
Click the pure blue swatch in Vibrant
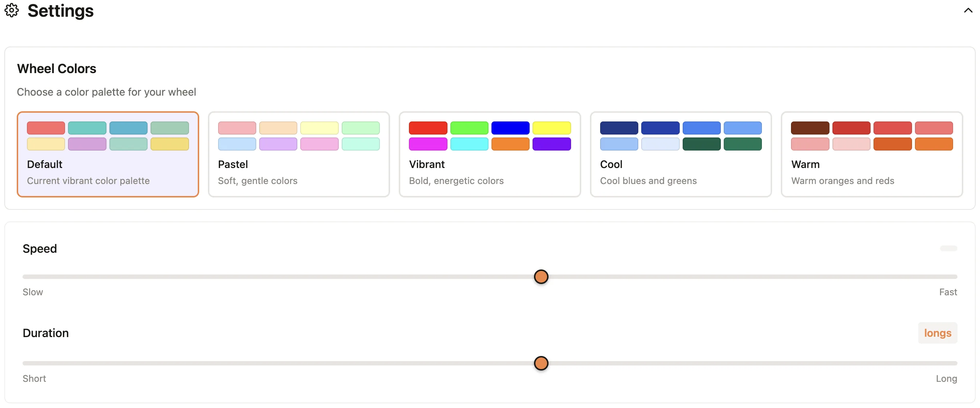510,128
